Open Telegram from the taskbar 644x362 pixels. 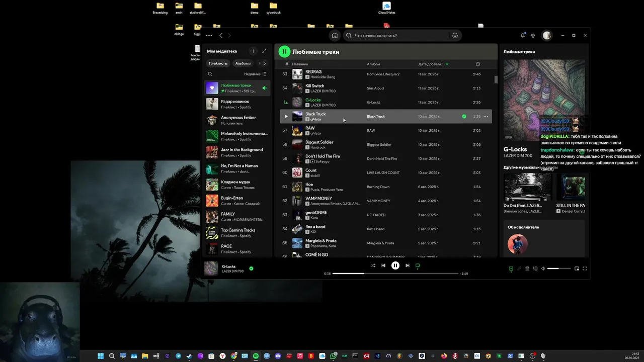pyautogui.click(x=178, y=356)
